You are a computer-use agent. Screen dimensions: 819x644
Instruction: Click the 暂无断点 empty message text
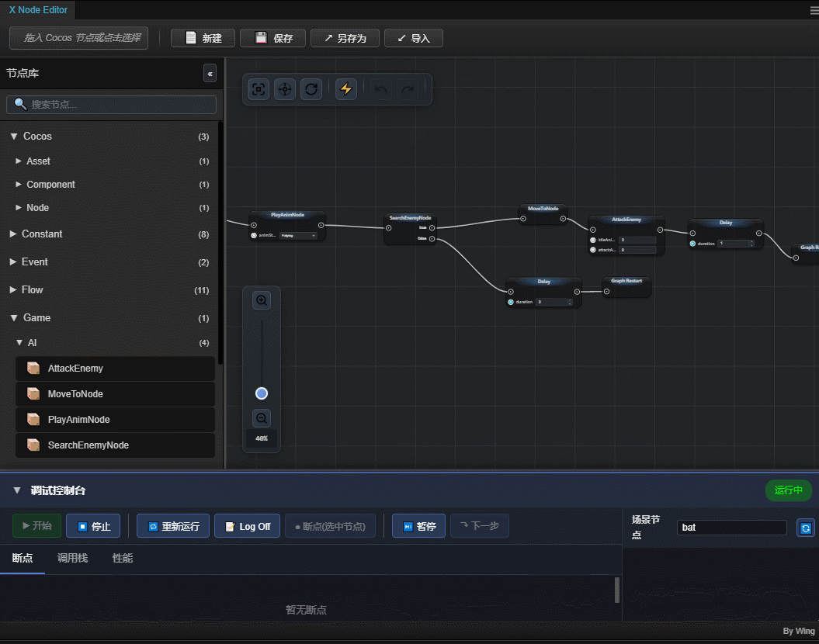tap(306, 610)
